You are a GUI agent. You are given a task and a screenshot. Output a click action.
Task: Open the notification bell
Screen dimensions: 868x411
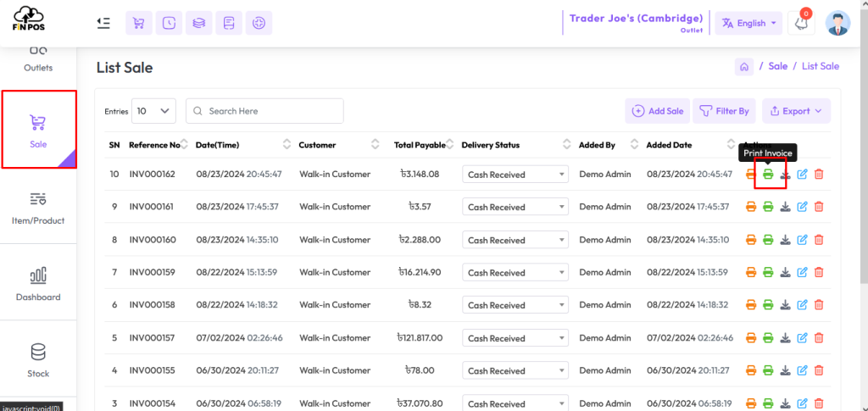pyautogui.click(x=800, y=23)
